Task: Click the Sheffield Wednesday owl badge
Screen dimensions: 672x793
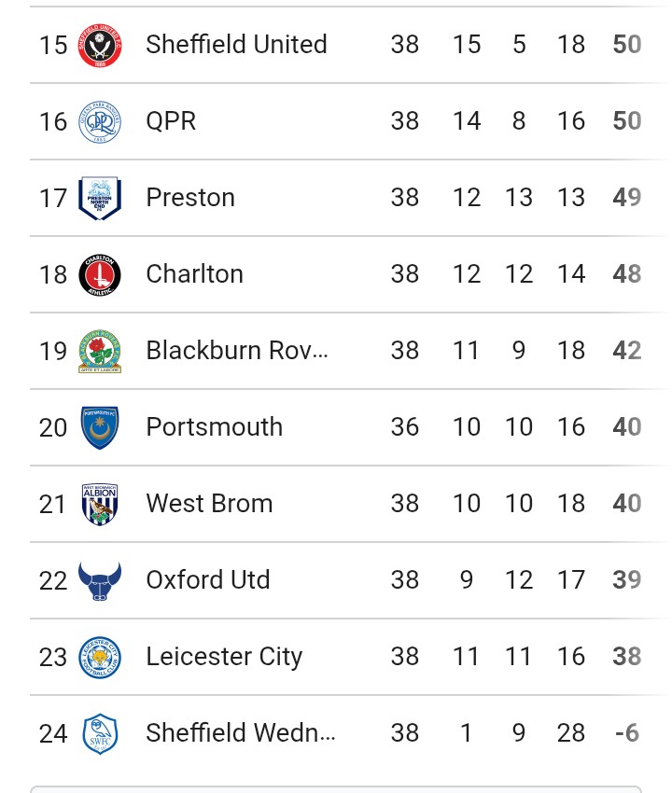Action: [100, 733]
